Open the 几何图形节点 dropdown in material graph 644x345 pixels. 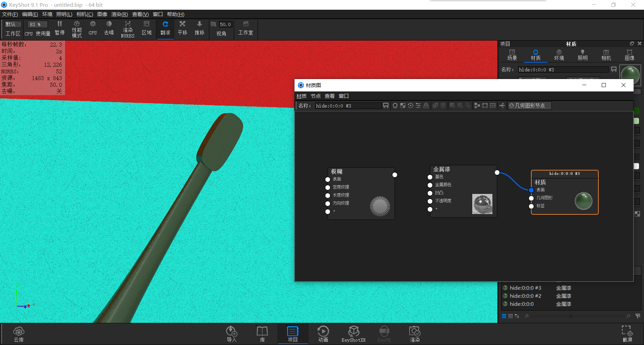coord(529,106)
